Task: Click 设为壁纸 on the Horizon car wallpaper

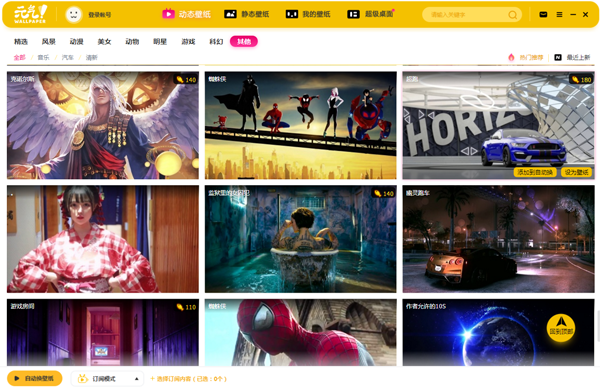Action: point(576,172)
